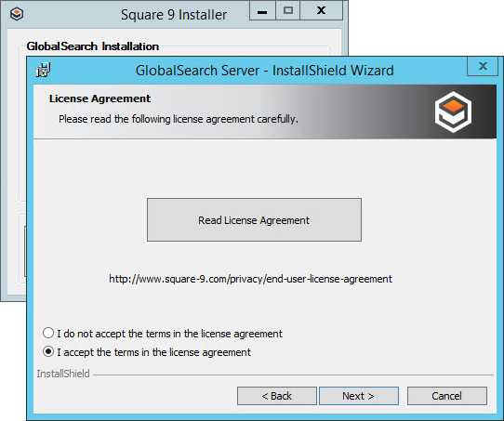Maximize the Square 9 Installer window

click(288, 10)
